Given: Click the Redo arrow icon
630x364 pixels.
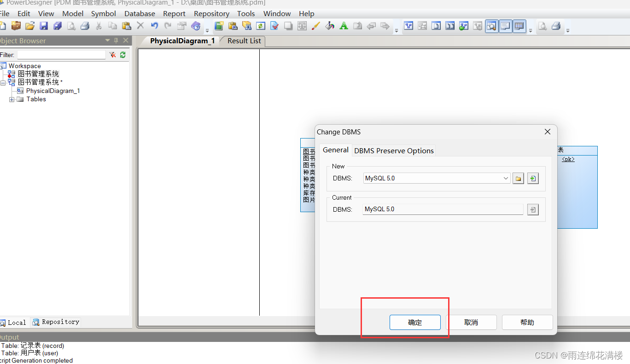Looking at the screenshot, I should coord(168,26).
